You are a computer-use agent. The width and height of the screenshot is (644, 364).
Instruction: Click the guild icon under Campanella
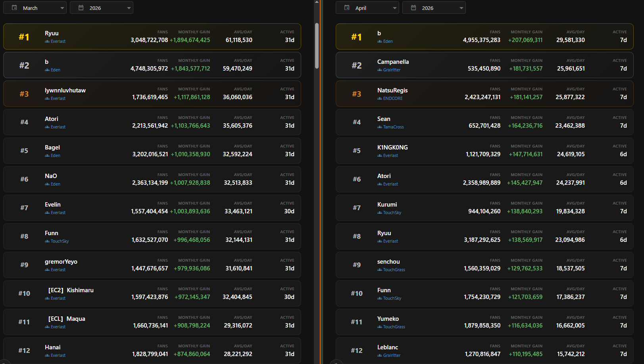[380, 70]
